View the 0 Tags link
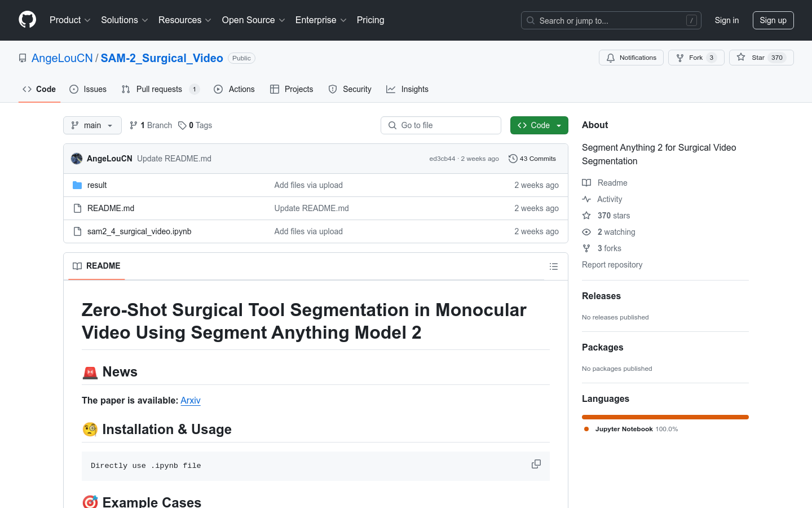 (195, 125)
